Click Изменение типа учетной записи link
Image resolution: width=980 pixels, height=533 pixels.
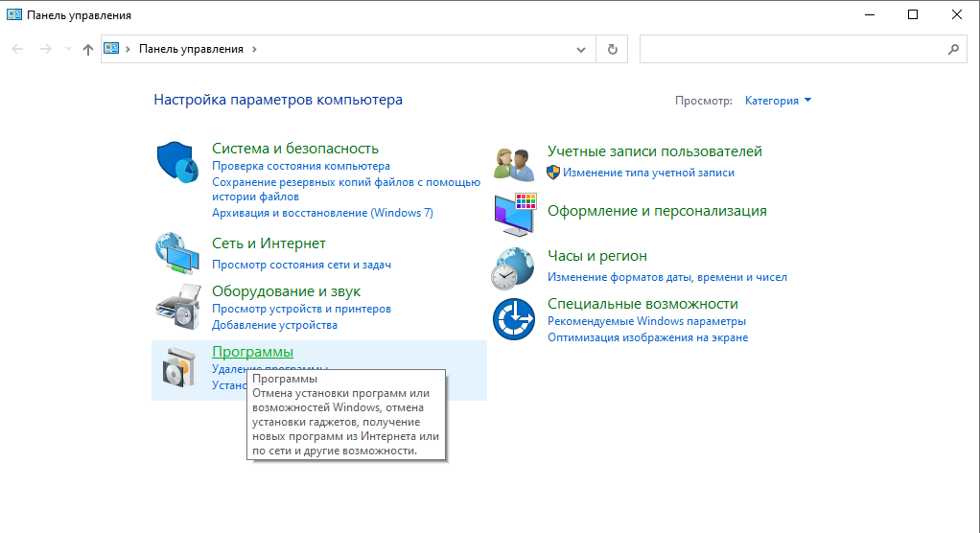pos(649,173)
